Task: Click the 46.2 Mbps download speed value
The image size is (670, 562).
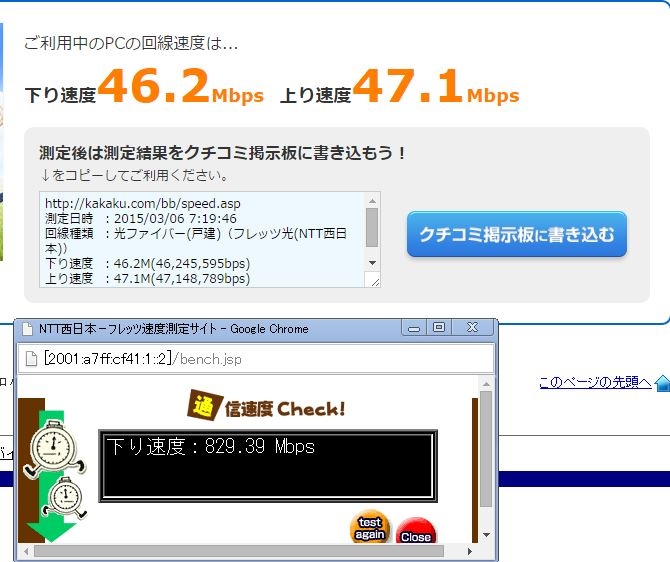Action: pyautogui.click(x=180, y=88)
